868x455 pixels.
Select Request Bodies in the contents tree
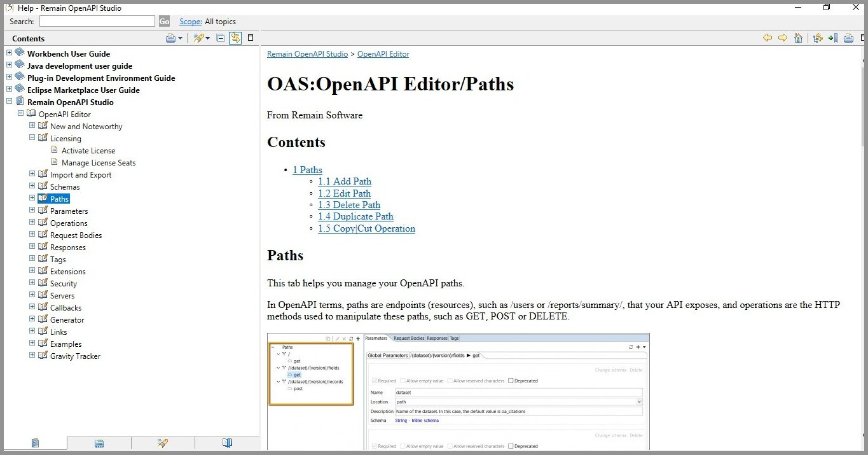(x=76, y=235)
